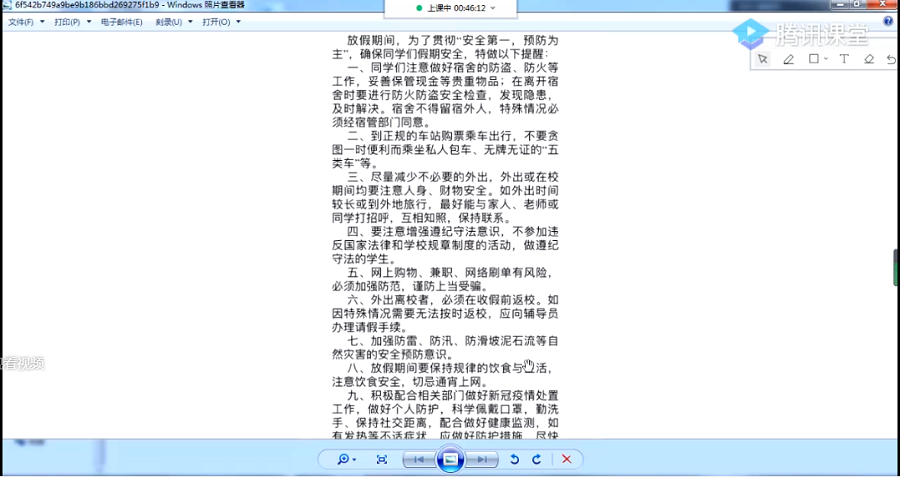Click the undo annotation arrow

pyautogui.click(x=892, y=59)
